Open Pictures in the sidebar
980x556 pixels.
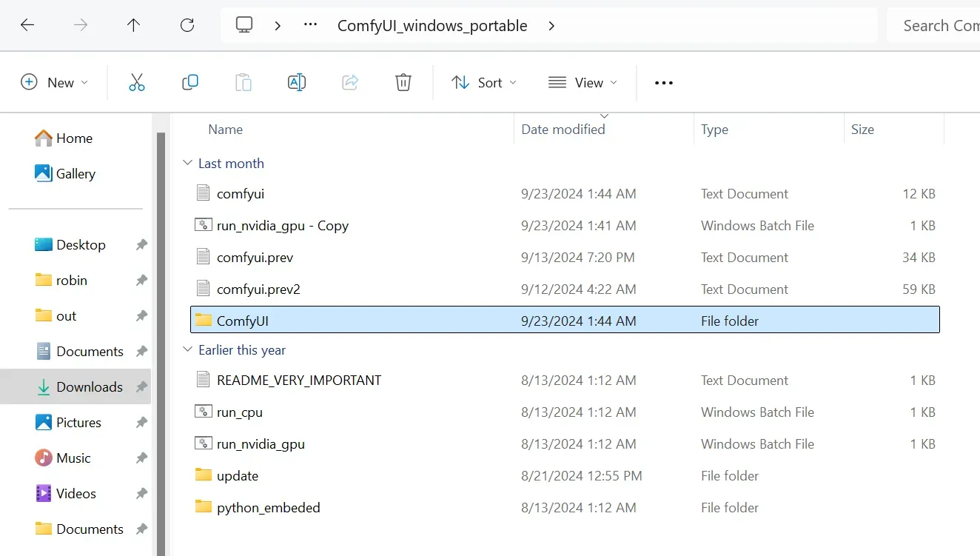[x=69, y=423]
